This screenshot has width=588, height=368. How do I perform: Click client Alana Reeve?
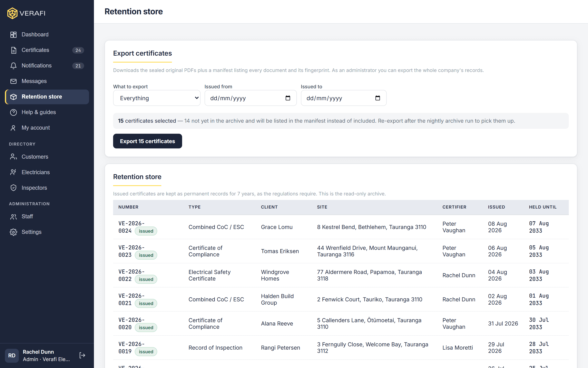click(277, 323)
